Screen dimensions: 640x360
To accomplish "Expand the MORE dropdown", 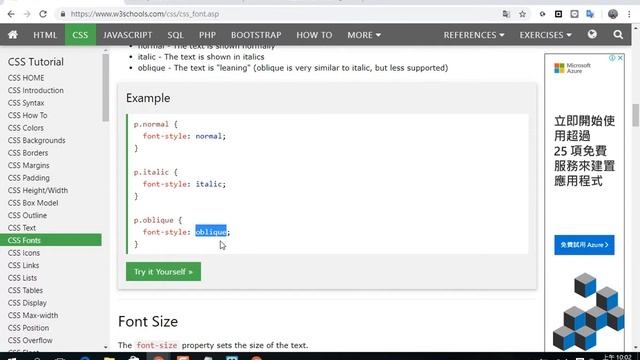I will (x=364, y=35).
